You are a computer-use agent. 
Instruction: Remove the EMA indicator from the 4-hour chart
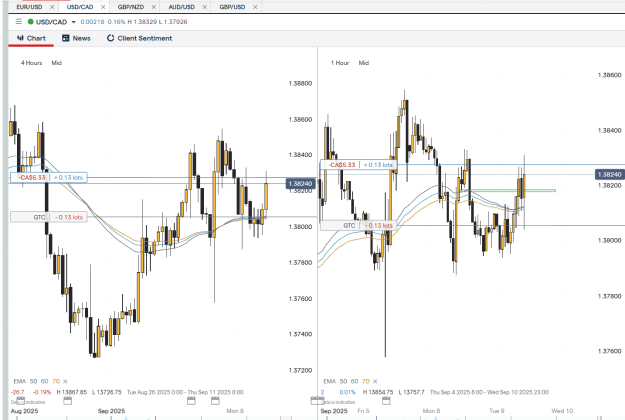[65, 381]
